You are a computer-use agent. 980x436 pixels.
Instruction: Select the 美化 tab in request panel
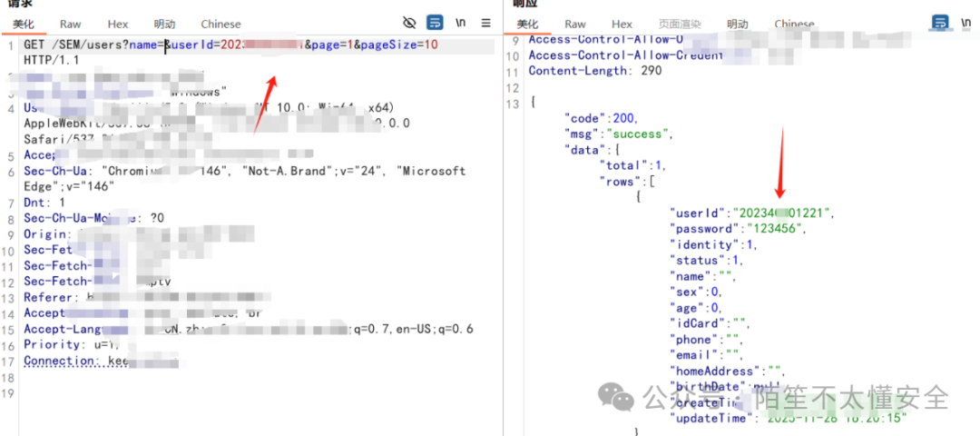[24, 25]
